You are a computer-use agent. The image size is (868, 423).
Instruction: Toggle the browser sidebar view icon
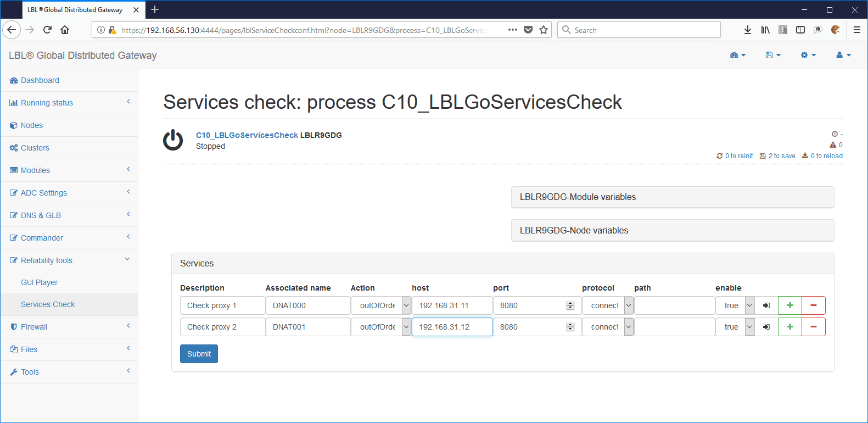pos(800,30)
